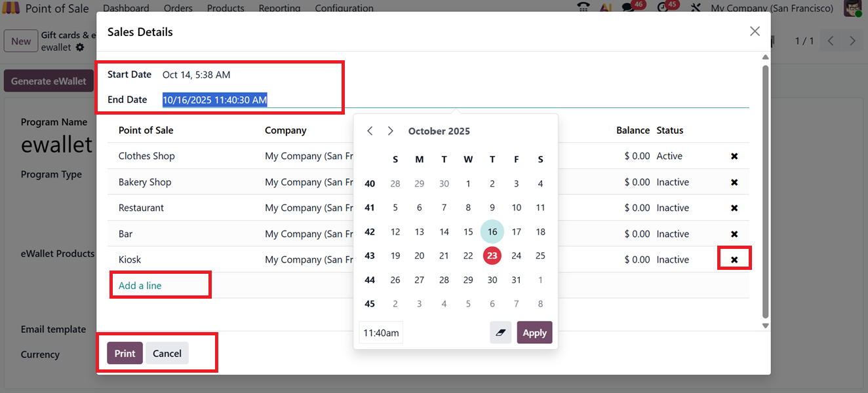This screenshot has width=868, height=393.
Task: Click the VoIP phone icon
Action: point(583,8)
